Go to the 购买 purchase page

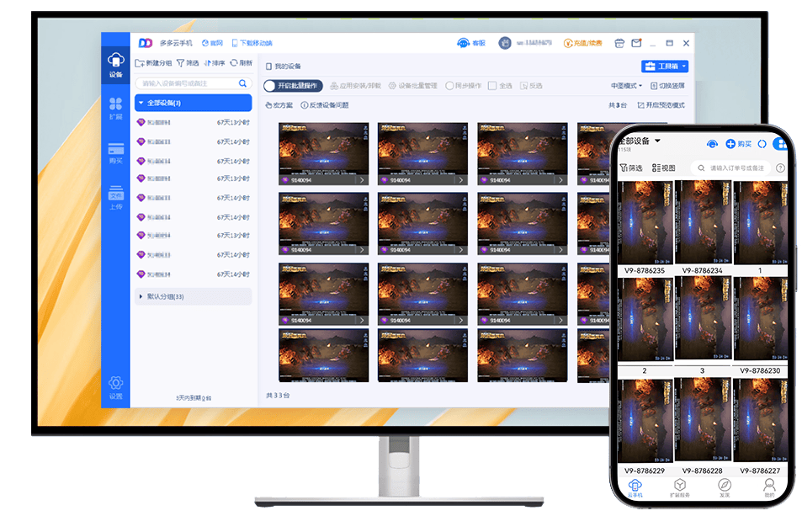[x=115, y=153]
